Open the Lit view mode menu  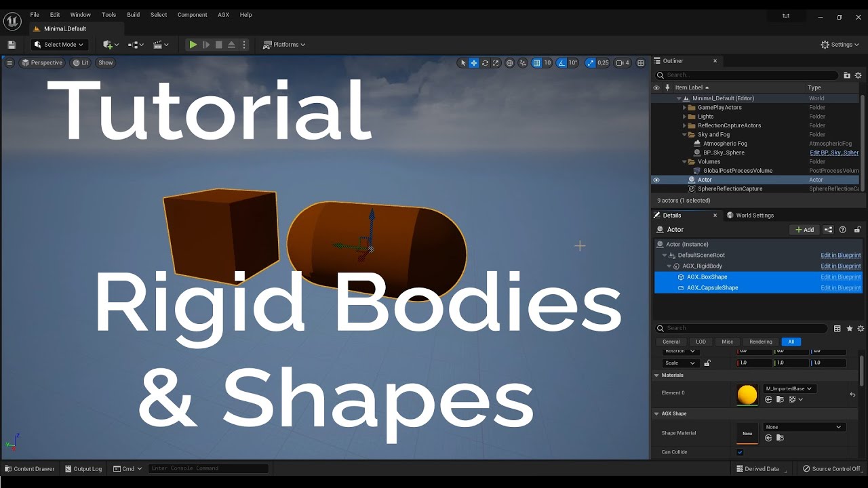[81, 62]
